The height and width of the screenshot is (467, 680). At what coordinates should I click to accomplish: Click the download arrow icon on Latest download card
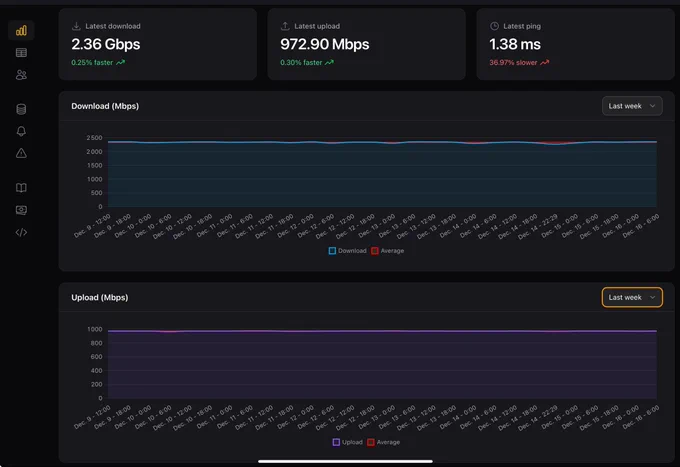(x=76, y=26)
